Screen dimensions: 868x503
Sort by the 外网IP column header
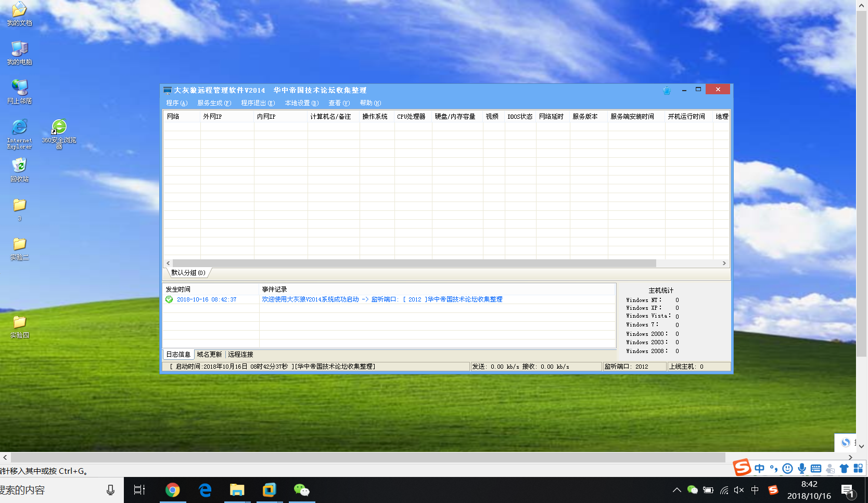click(227, 117)
